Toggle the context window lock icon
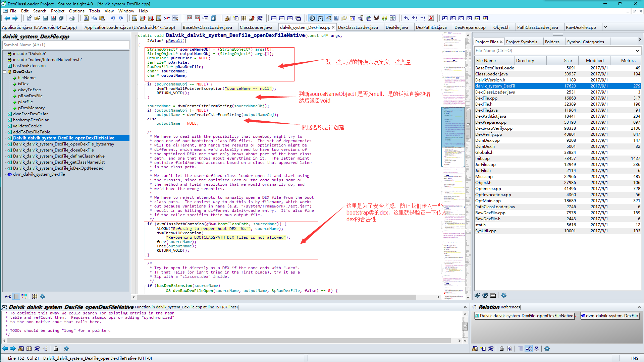Image resolution: width=644 pixels, height=362 pixels. point(56,349)
